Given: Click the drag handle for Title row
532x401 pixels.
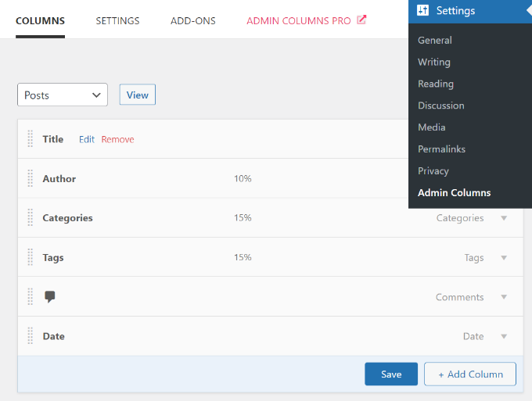Looking at the screenshot, I should point(31,139).
